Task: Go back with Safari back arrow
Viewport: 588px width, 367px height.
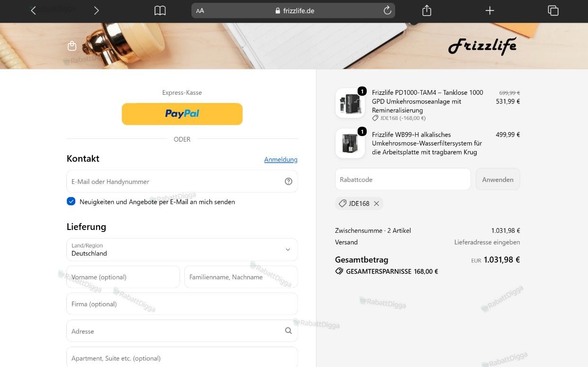Action: (33, 10)
